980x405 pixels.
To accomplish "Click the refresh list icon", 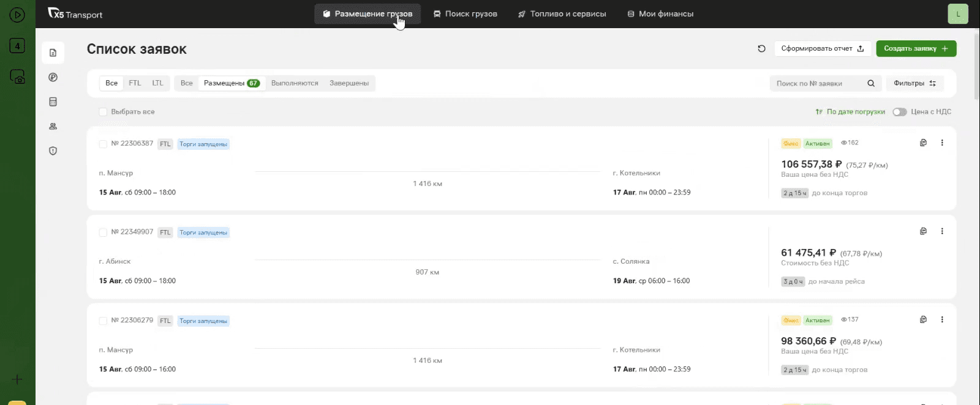I will [x=761, y=48].
